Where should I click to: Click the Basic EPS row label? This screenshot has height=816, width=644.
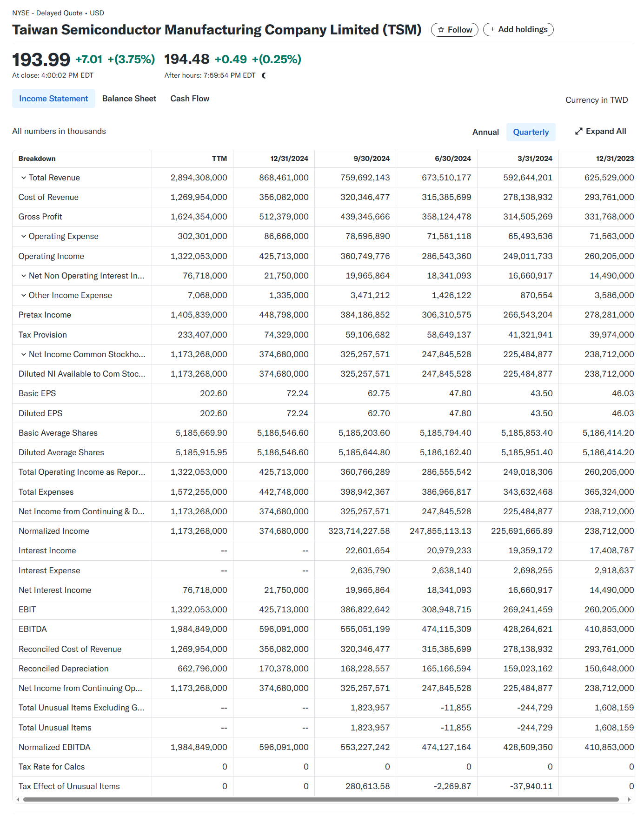37,393
